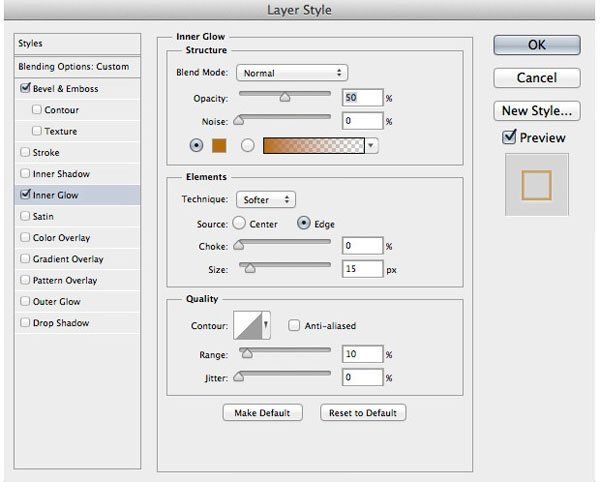The image size is (600, 482).
Task: Select the Center source radio button
Action: point(239,223)
